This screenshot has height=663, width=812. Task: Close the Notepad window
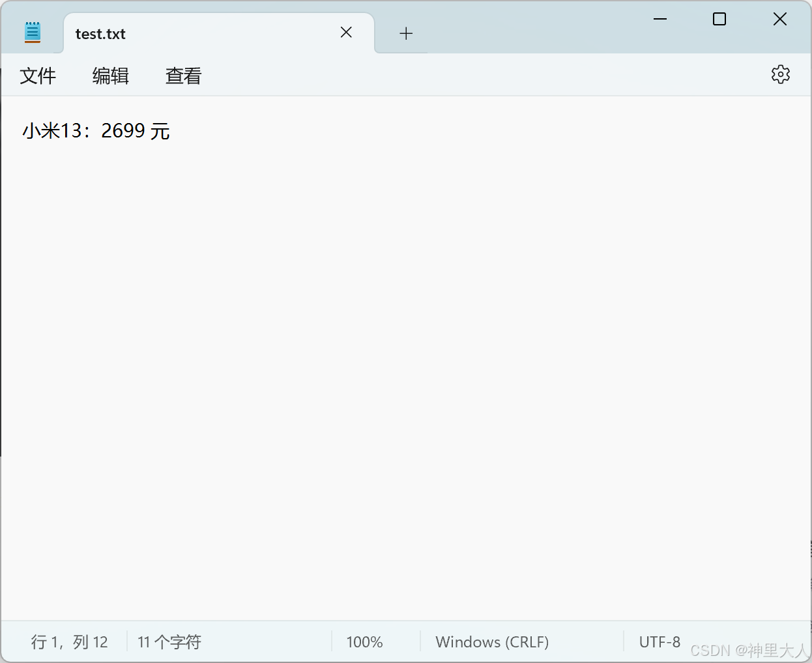point(780,19)
